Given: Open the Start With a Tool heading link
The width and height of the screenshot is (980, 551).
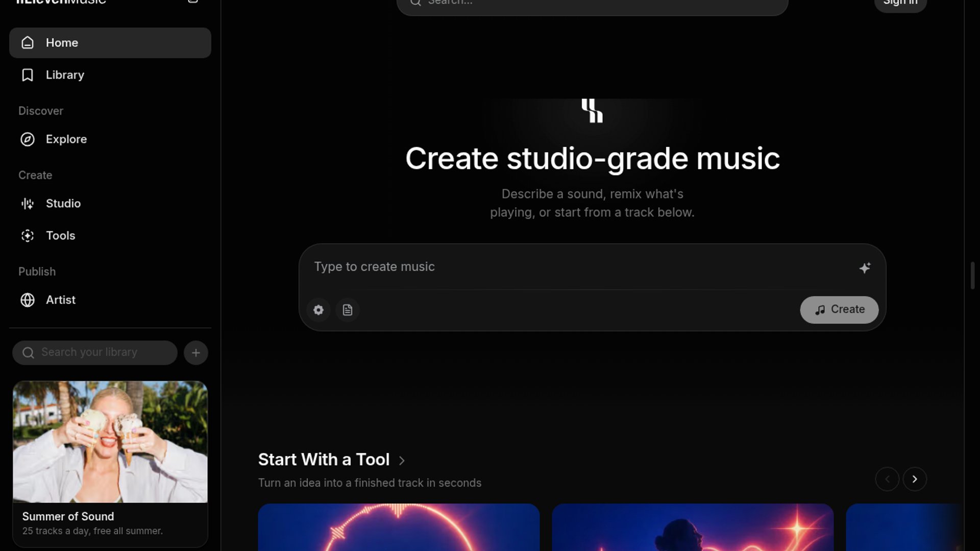Looking at the screenshot, I should coord(324,460).
